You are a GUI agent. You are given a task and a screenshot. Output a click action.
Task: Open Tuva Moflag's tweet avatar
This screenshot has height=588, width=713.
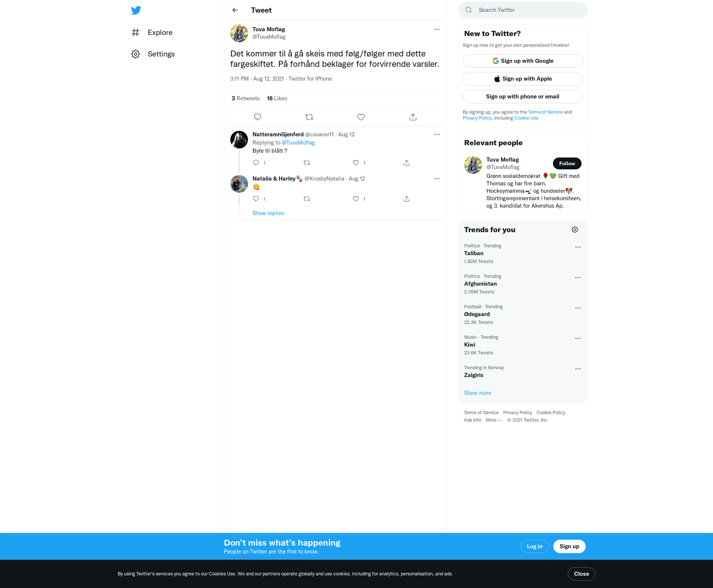(239, 33)
